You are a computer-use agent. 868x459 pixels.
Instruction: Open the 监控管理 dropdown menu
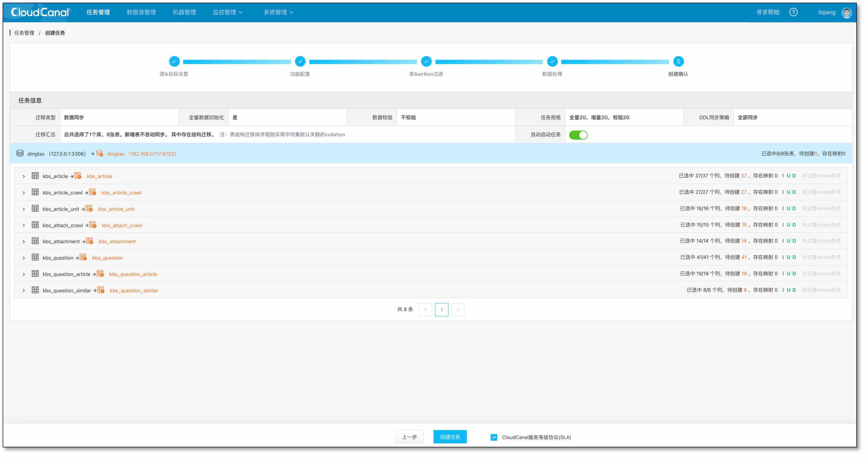click(227, 12)
